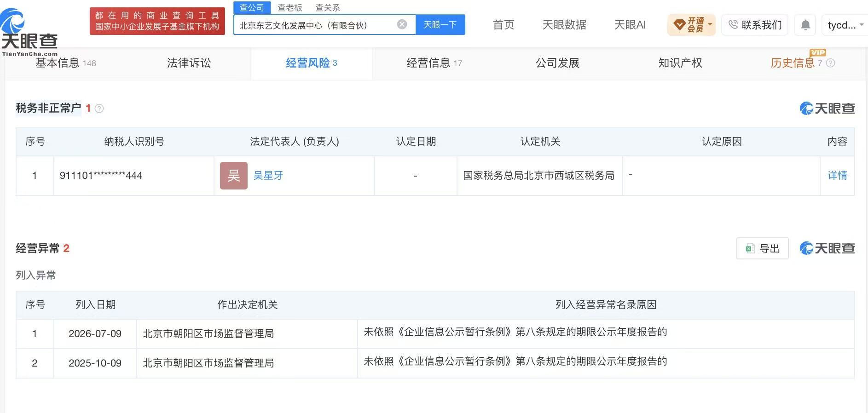Click the 列入日期 column header
Viewport: 868px width, 413px height.
tap(96, 305)
